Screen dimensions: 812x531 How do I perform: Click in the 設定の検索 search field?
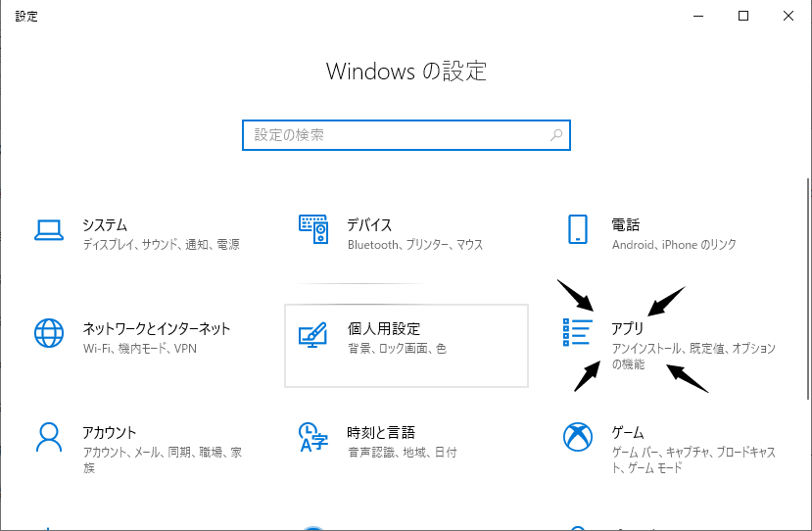pos(406,135)
